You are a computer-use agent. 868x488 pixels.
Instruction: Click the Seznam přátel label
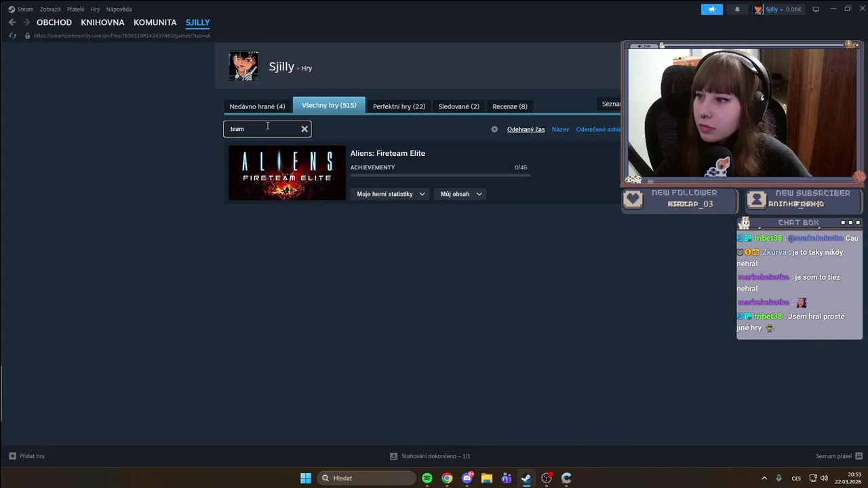pyautogui.click(x=833, y=456)
